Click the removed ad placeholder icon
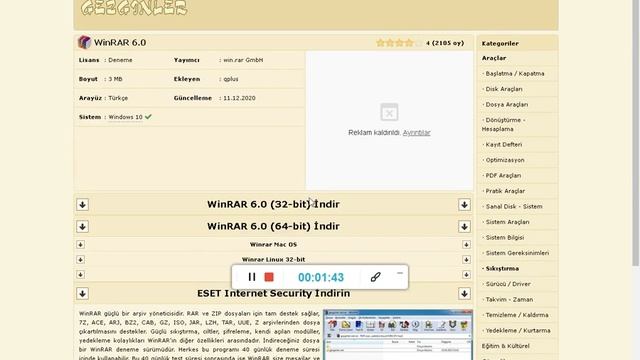 point(389,112)
